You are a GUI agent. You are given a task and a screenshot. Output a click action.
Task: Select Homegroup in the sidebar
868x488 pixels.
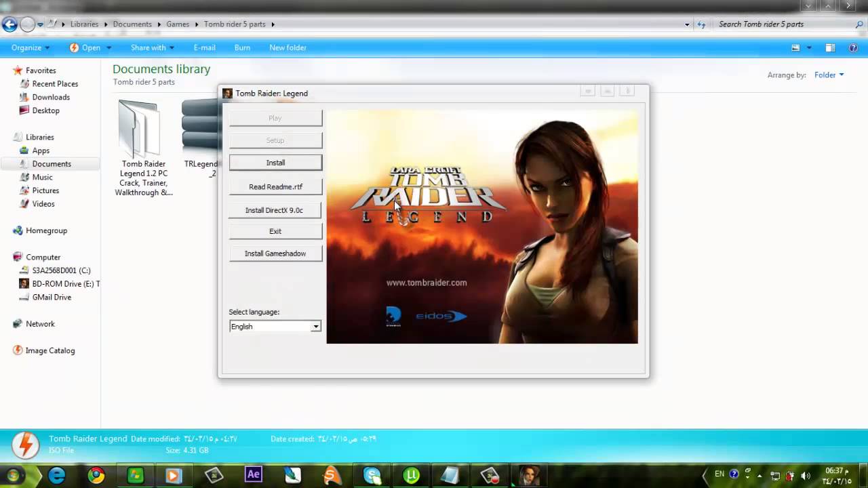click(46, 230)
